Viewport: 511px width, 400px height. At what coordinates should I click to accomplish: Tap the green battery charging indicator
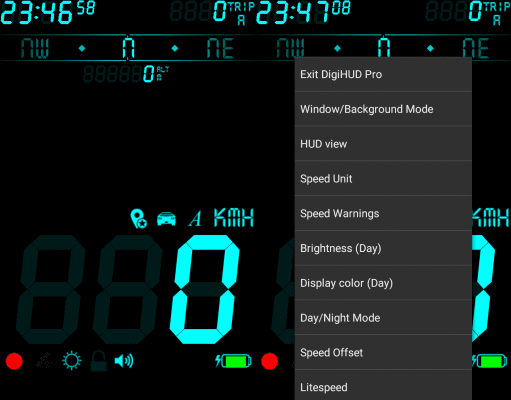tap(233, 361)
